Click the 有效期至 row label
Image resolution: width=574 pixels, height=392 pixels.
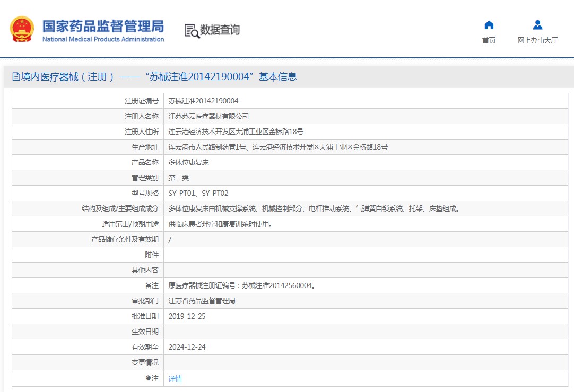(x=145, y=346)
